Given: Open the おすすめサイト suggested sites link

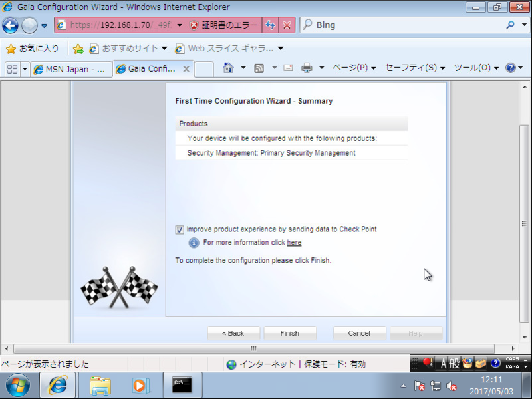Looking at the screenshot, I should 128,49.
